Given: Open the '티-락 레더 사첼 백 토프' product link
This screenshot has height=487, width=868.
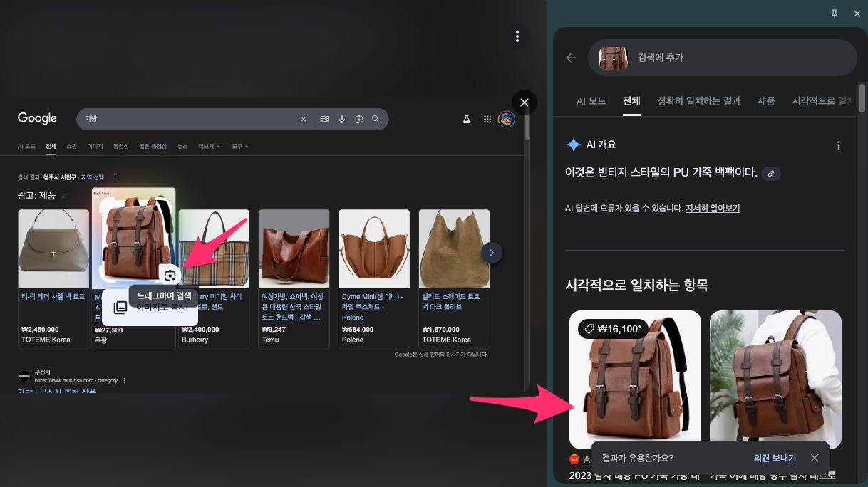Looking at the screenshot, I should tap(53, 296).
